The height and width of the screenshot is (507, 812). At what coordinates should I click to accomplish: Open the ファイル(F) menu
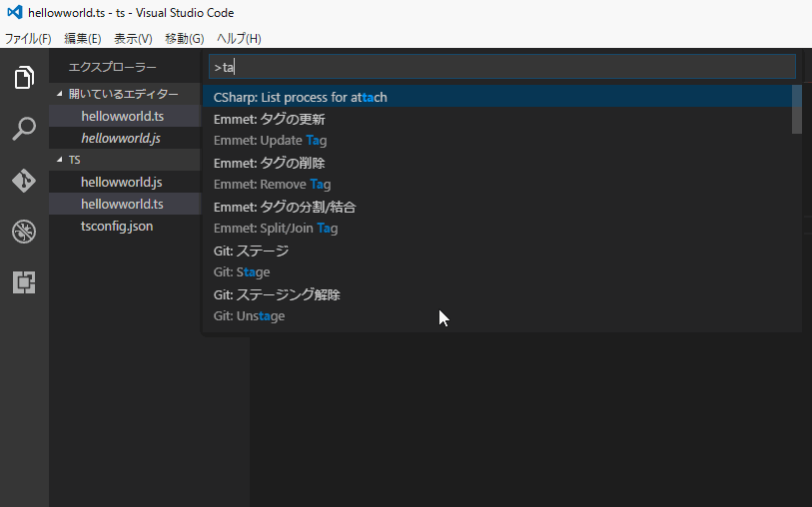tap(28, 39)
